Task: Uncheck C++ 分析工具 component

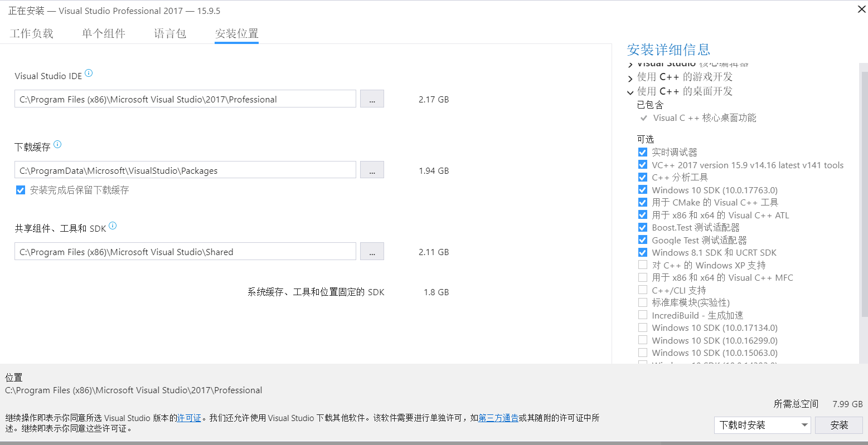Action: tap(643, 177)
